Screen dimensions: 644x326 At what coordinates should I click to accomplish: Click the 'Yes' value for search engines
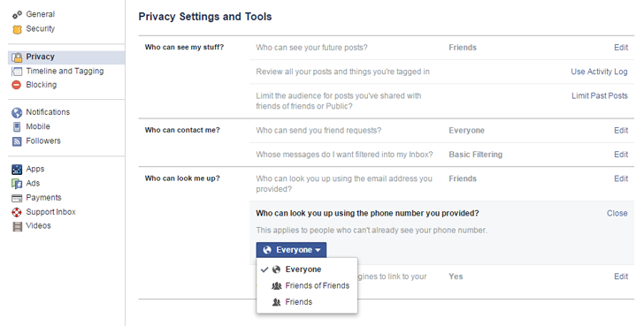point(456,277)
